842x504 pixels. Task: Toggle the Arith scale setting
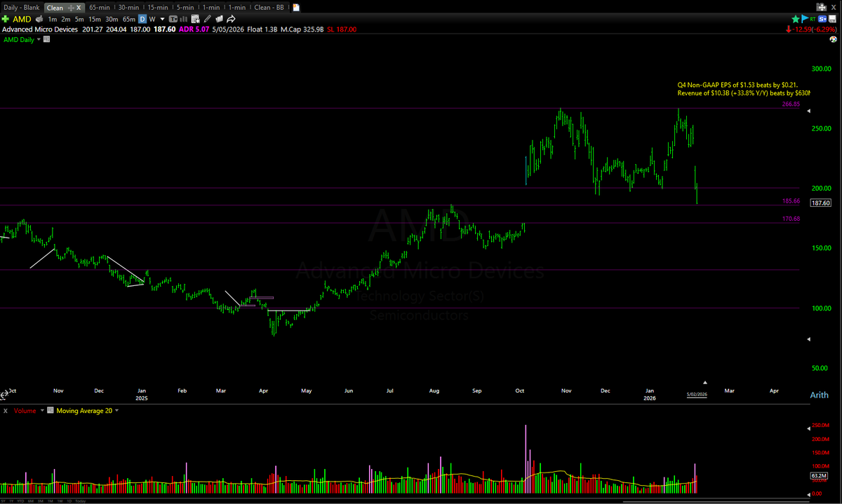(818, 395)
